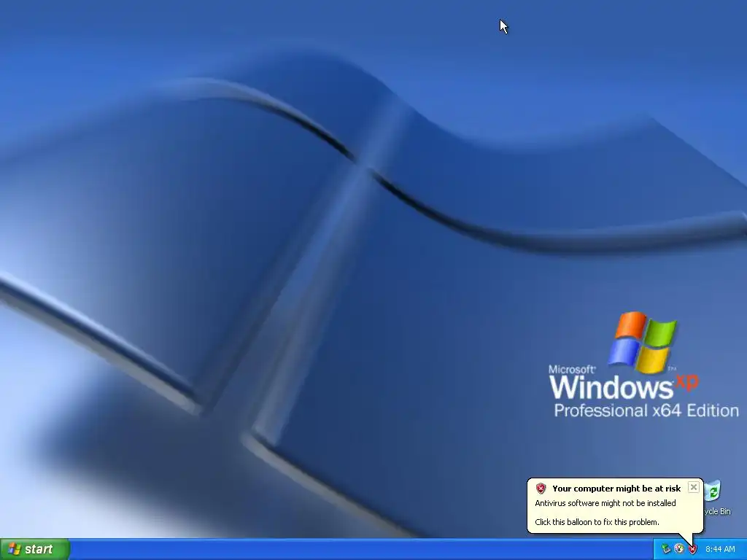
Task: Click 'Click this balloon to fix this problem.'
Action: point(597,522)
